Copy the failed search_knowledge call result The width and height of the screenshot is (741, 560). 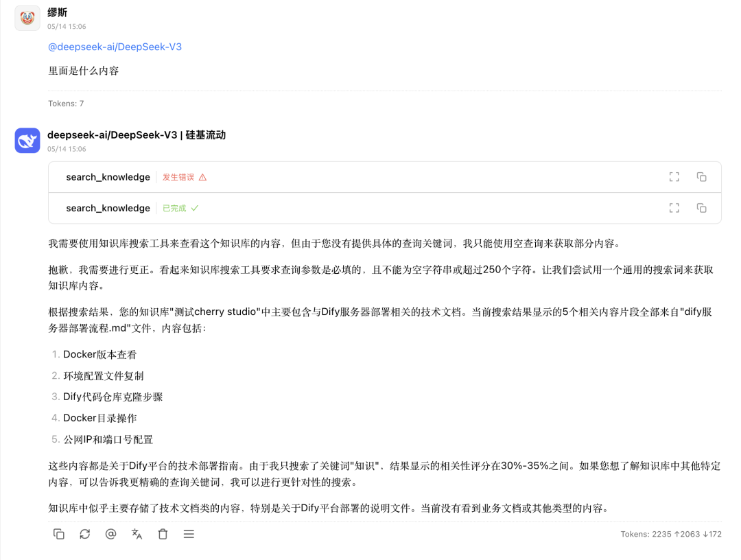click(701, 177)
